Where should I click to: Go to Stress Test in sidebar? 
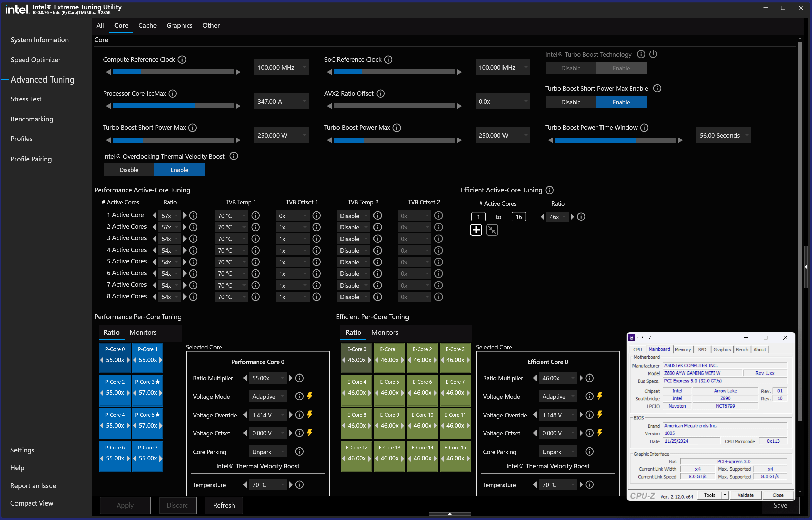pyautogui.click(x=26, y=99)
